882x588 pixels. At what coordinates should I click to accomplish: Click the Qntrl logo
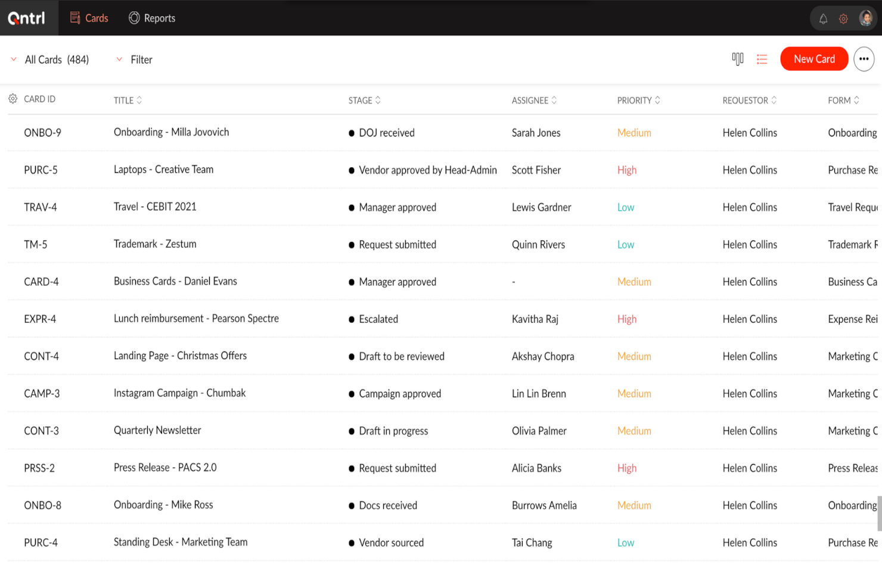click(x=27, y=18)
